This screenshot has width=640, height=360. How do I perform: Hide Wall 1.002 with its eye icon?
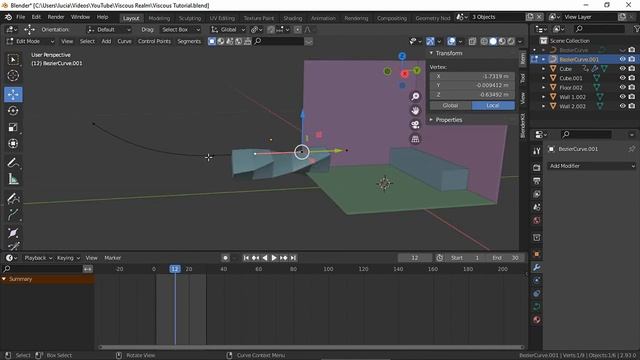click(622, 97)
